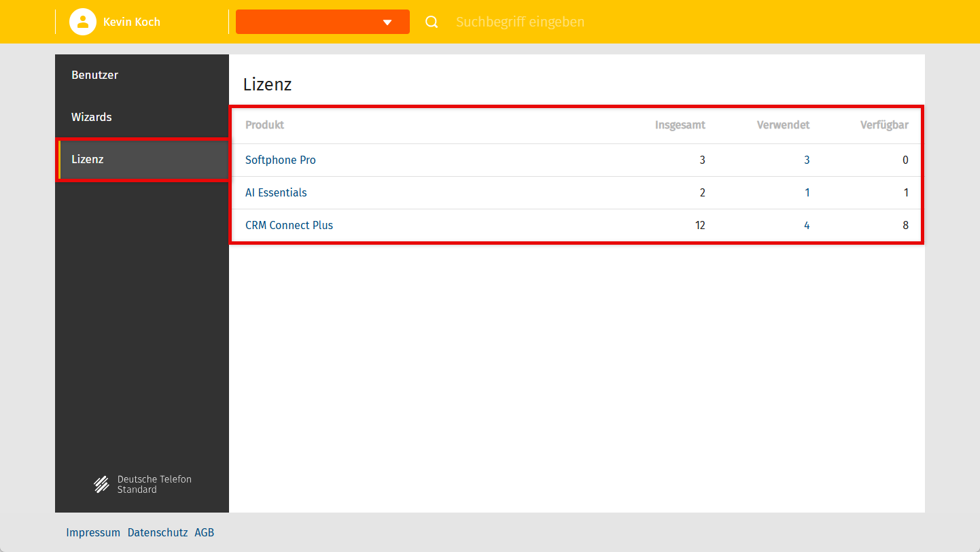Open the Datenschutz footer link

point(158,532)
